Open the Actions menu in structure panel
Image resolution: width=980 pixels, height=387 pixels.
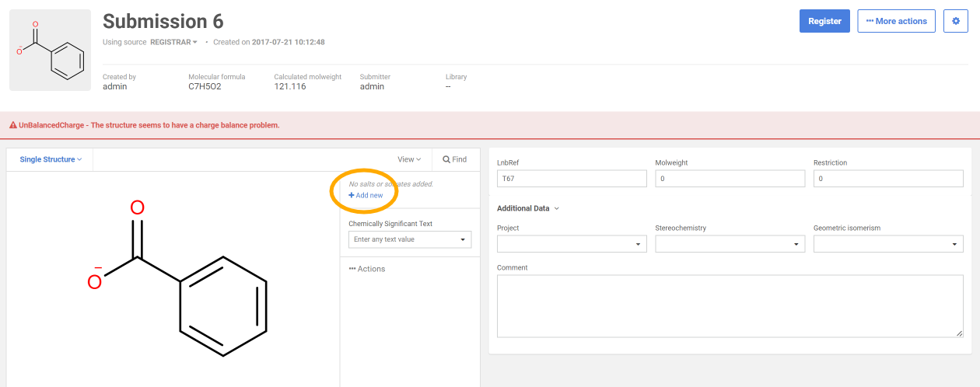point(367,269)
